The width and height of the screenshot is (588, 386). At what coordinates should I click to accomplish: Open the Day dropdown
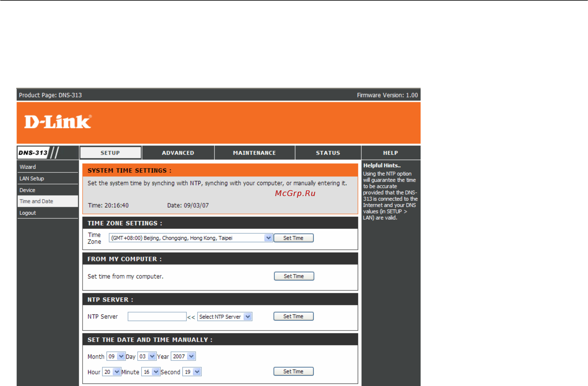pos(147,356)
